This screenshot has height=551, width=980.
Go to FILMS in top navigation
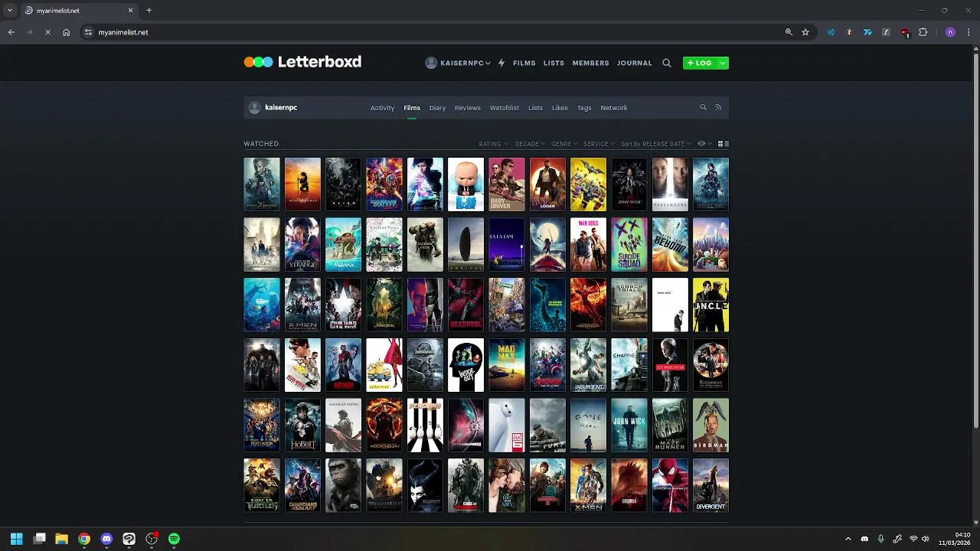point(524,63)
